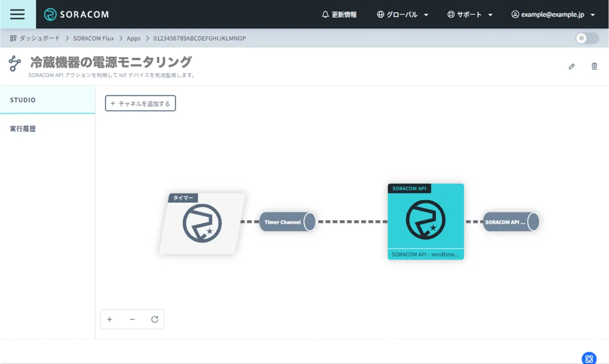Open the サポート dropdown menu
609x364 pixels.
pos(470,14)
